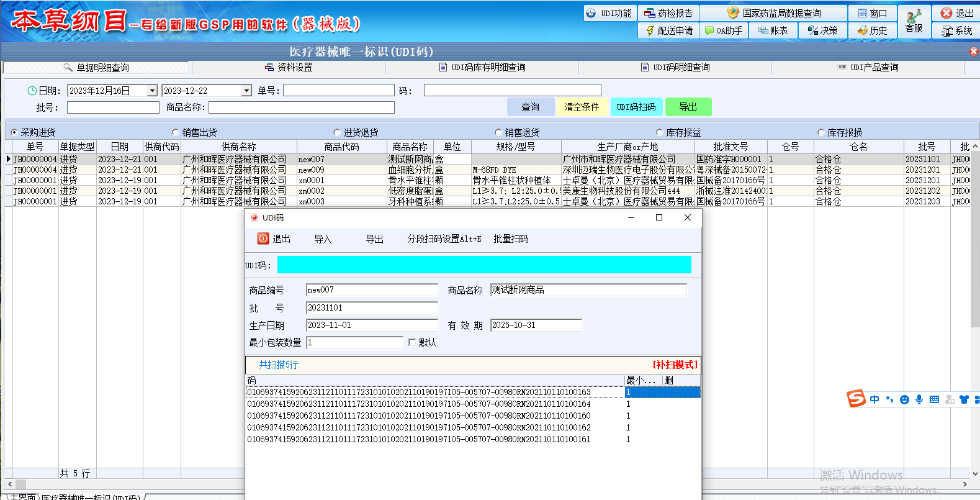This screenshot has width=980, height=500.
Task: Expand the end date 2023-12-22 dropdown
Action: pos(246,91)
